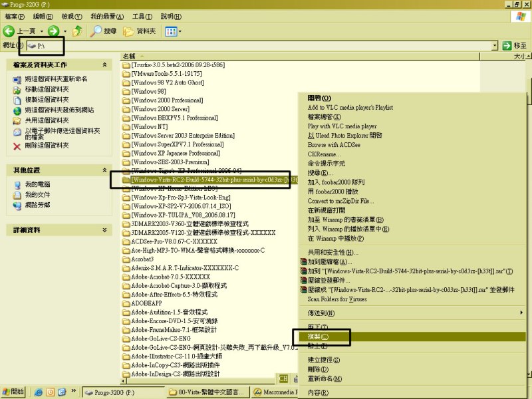Go up one folder level icon
Image resolution: width=532 pixels, height=399 pixels.
pyautogui.click(x=77, y=31)
